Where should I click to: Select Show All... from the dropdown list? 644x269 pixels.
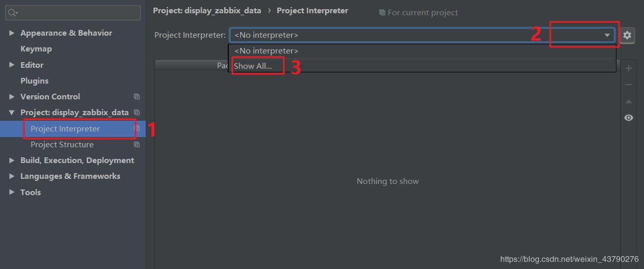coord(253,66)
